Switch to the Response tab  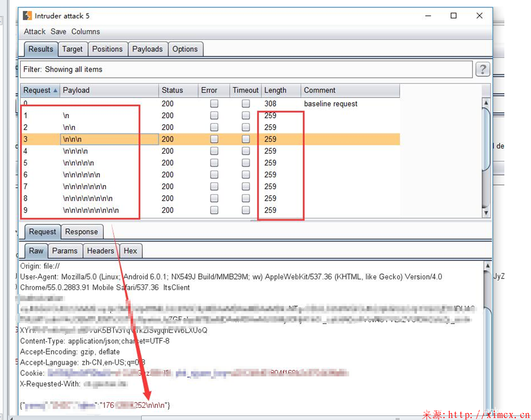pyautogui.click(x=81, y=232)
